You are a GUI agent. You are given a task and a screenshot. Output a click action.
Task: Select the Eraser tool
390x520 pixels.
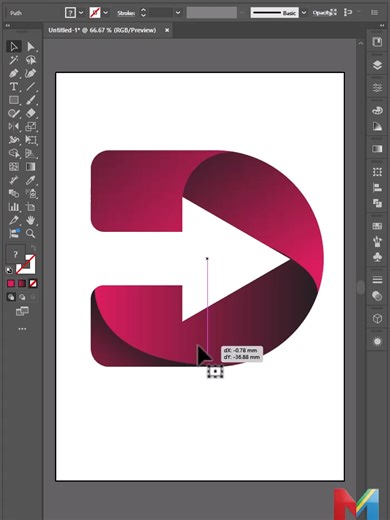click(x=31, y=113)
